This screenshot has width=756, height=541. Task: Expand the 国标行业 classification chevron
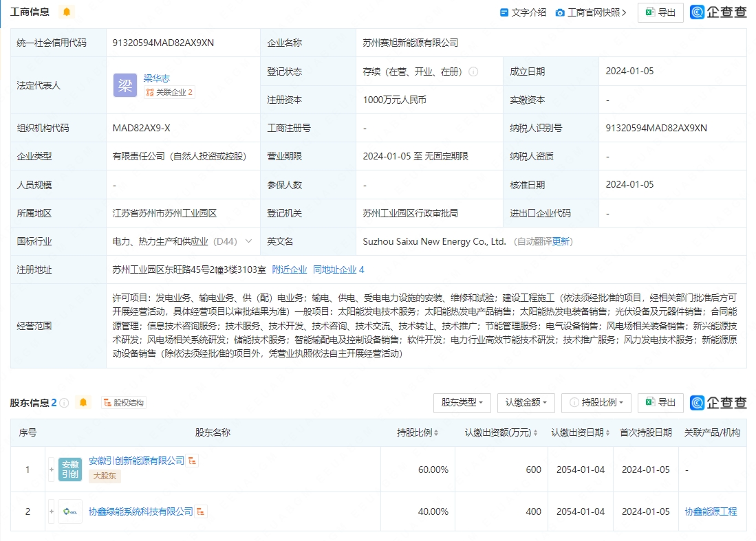point(248,242)
